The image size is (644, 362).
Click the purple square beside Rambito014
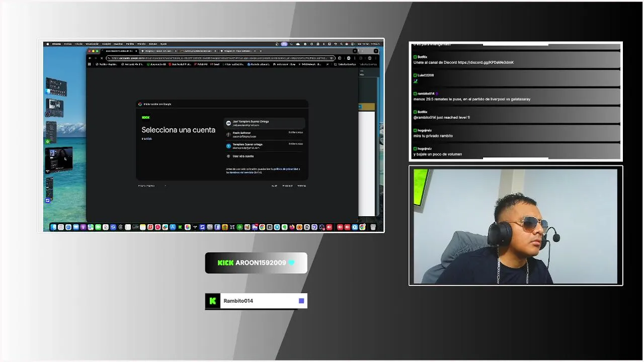point(301,301)
